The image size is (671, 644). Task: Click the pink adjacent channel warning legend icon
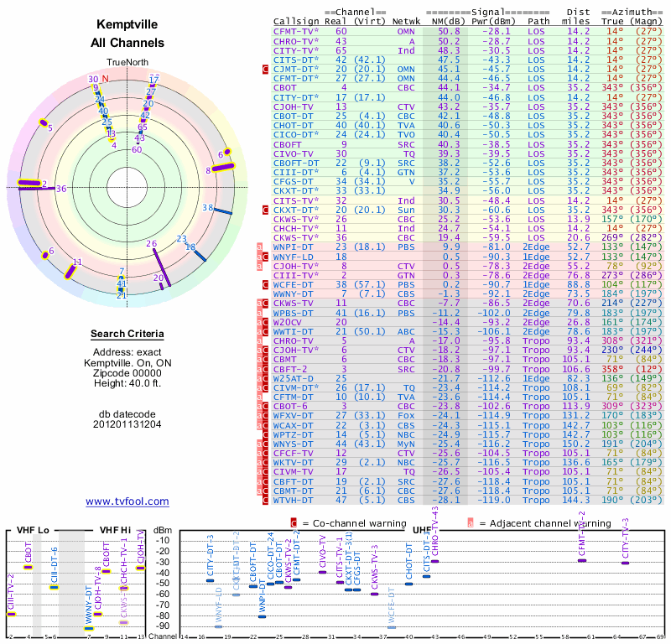click(x=470, y=521)
